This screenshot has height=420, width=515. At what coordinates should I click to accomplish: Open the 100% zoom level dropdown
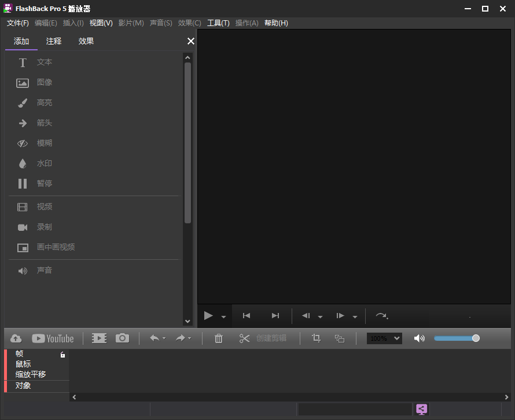tap(384, 338)
